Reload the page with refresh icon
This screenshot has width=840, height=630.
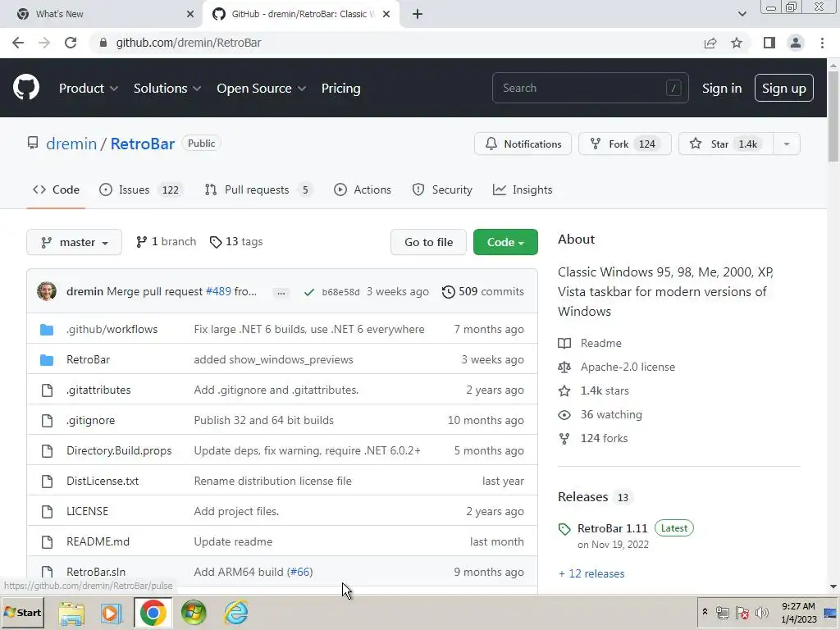[x=71, y=43]
